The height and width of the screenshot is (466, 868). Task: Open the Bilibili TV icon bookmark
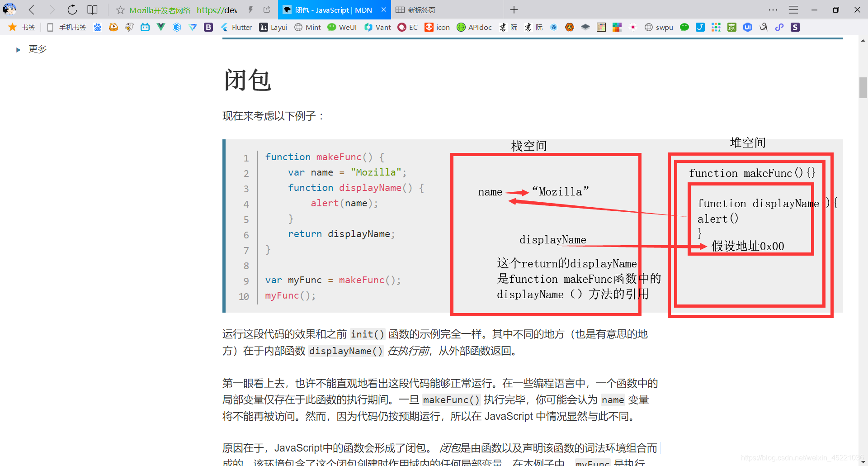[145, 27]
